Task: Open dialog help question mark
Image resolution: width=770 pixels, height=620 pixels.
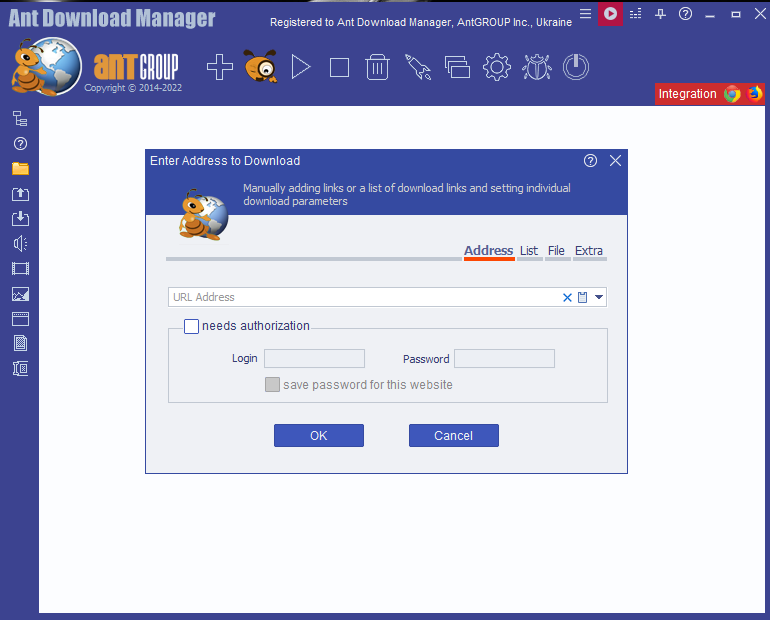Action: 590,161
